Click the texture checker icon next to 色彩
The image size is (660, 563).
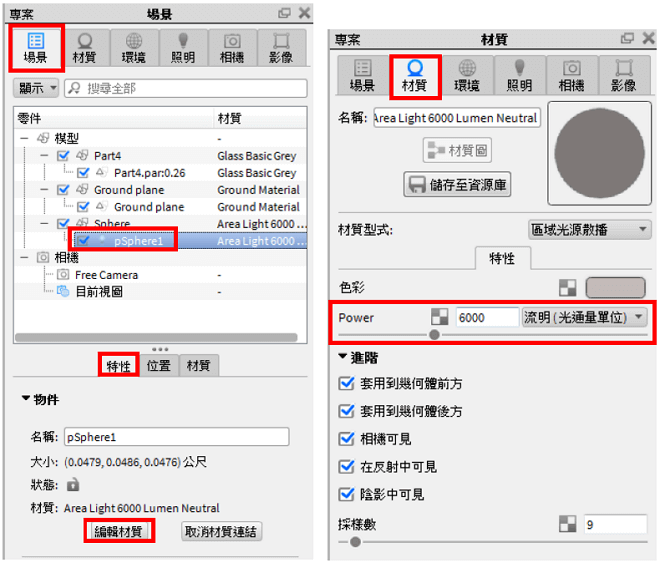click(x=567, y=288)
